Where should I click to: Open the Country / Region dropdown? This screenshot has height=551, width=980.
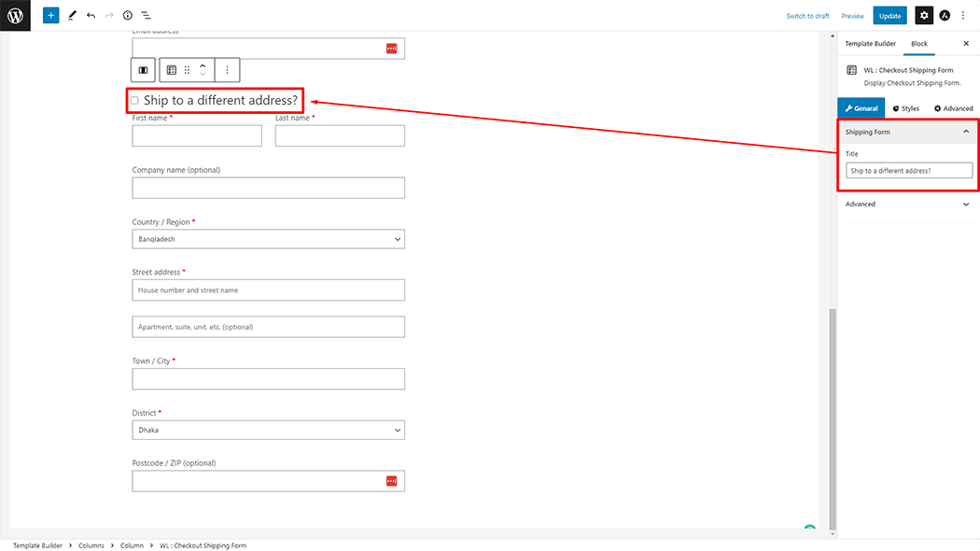[x=268, y=239]
